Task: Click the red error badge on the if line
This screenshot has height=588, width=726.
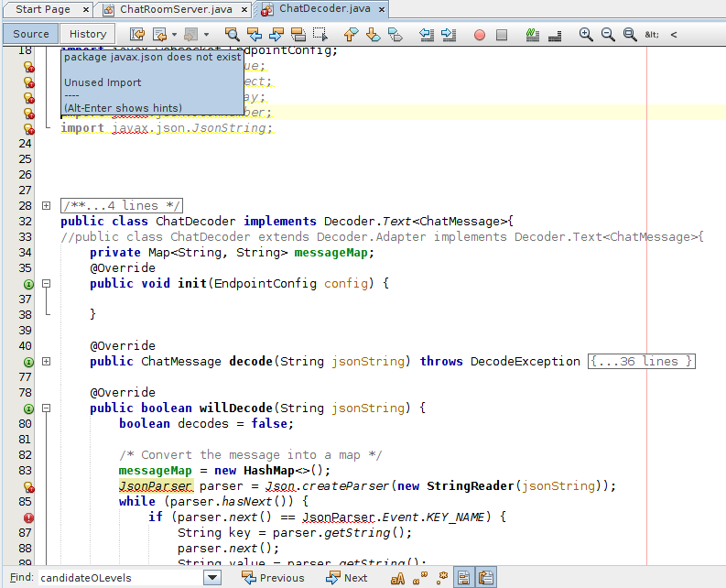Action: [28, 517]
